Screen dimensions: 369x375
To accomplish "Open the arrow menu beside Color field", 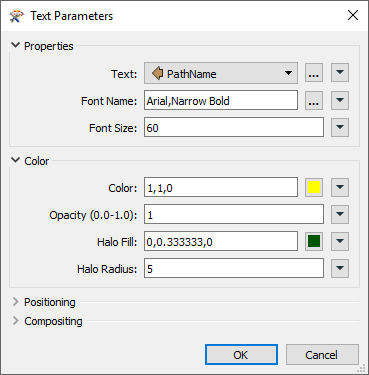I will tap(340, 187).
